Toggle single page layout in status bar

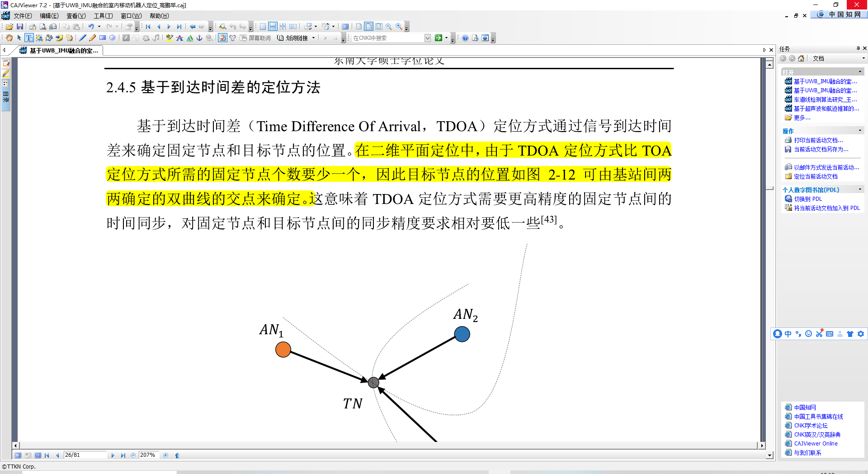[18, 455]
